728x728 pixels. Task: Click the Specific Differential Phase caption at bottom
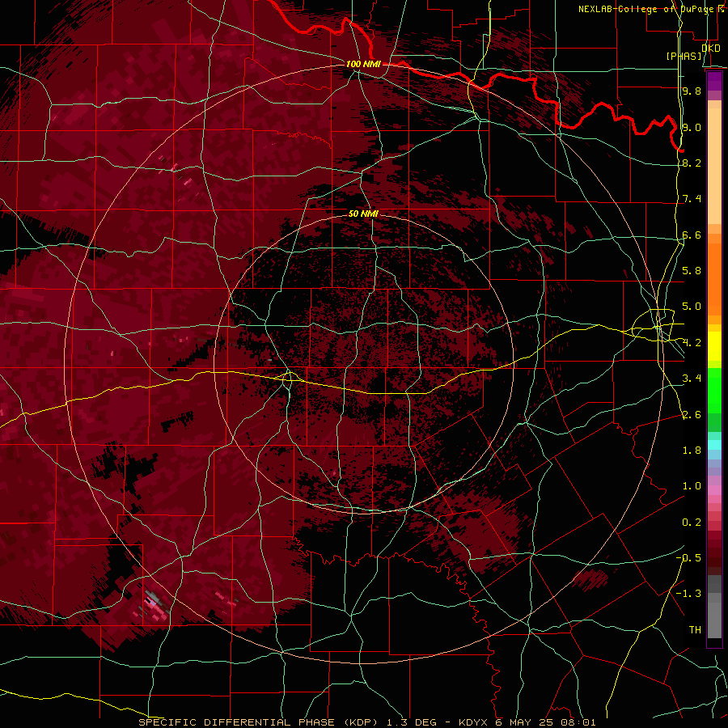click(366, 722)
